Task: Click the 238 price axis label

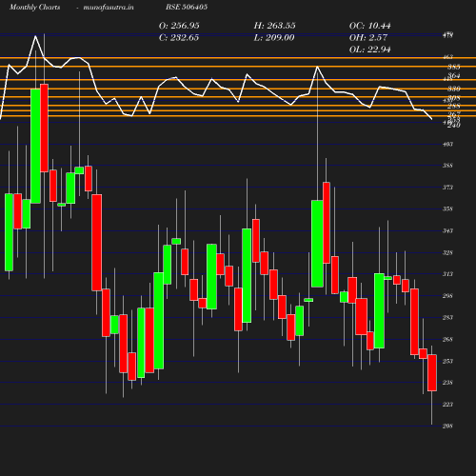Action: 447,383
